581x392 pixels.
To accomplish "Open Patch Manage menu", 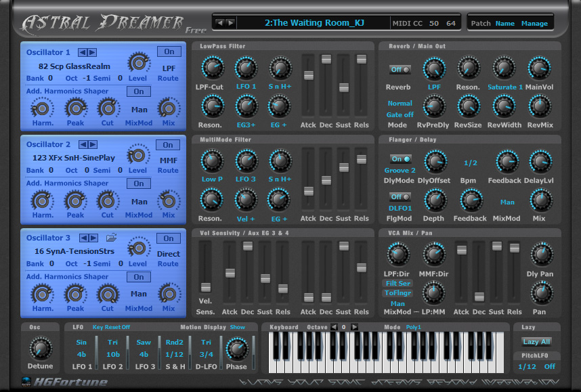I will [534, 23].
